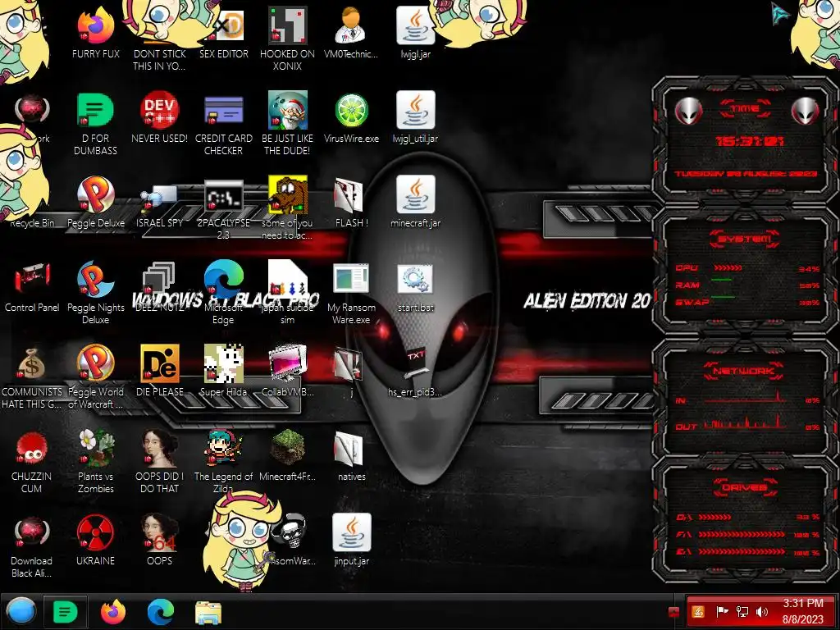Open the folder icon labeled j
The image size is (840, 630).
[x=349, y=364]
